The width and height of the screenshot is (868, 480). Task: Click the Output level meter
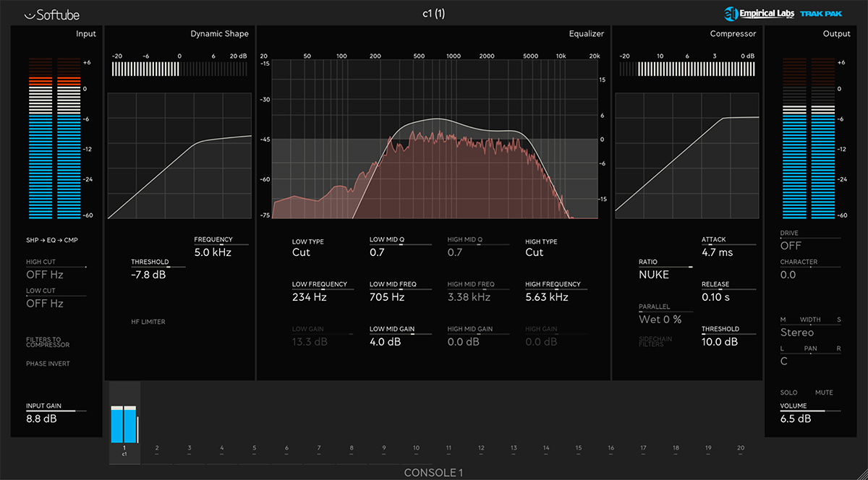(x=810, y=137)
